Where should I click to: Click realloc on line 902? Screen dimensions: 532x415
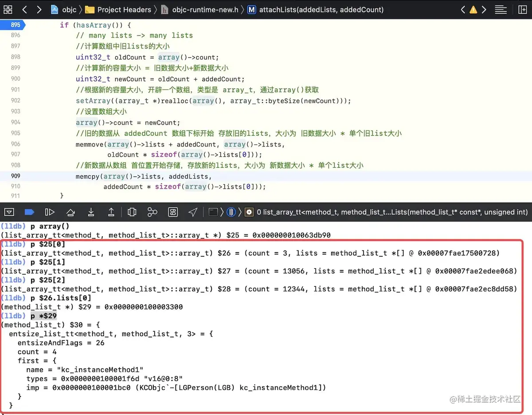[x=175, y=101]
